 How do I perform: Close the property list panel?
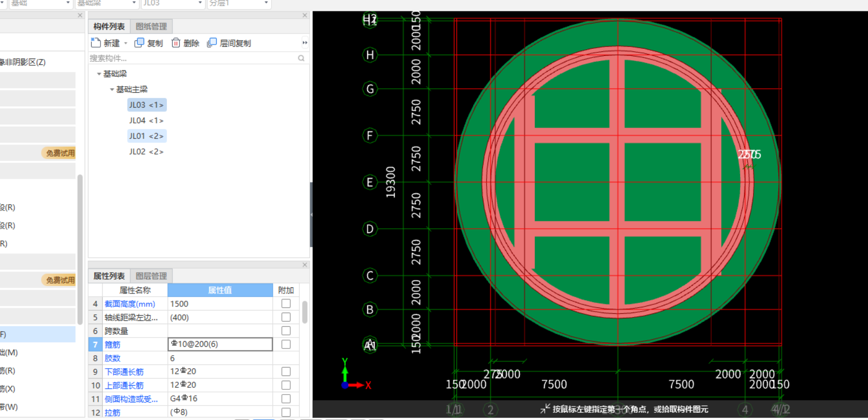[305, 265]
